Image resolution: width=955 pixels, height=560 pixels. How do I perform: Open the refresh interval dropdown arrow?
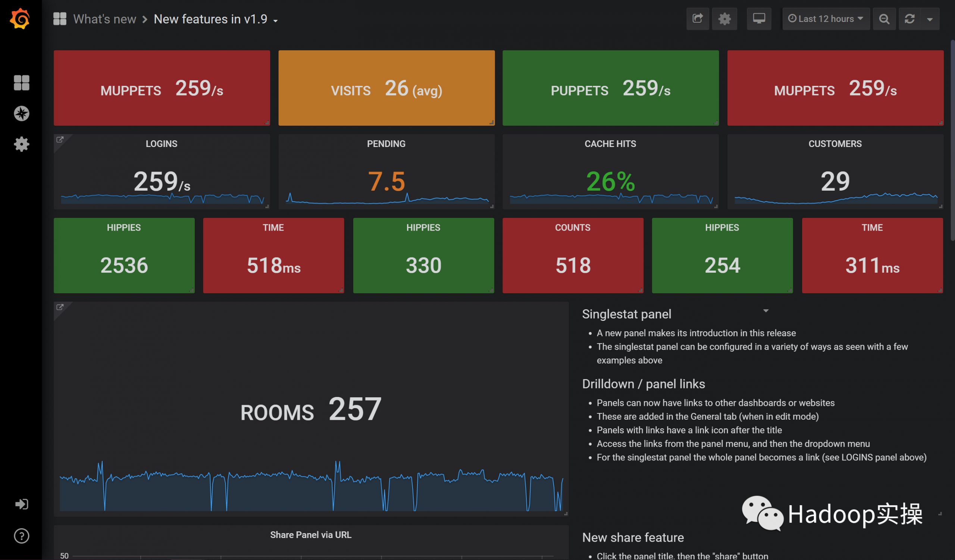(x=930, y=19)
